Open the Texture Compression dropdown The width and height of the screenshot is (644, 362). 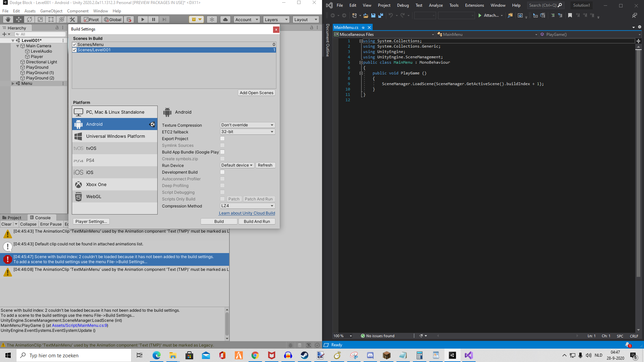click(x=248, y=125)
